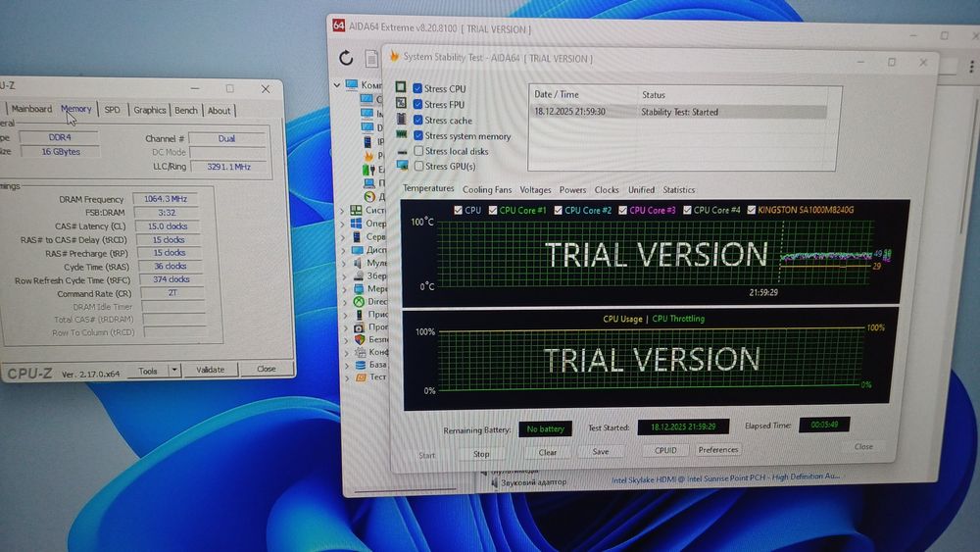Click the disk icon beside Stress local disks

tap(402, 151)
